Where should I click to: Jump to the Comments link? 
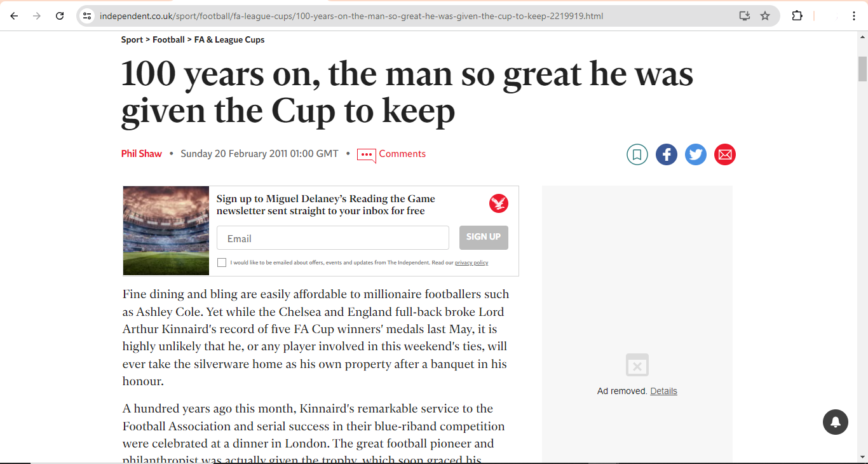click(402, 154)
